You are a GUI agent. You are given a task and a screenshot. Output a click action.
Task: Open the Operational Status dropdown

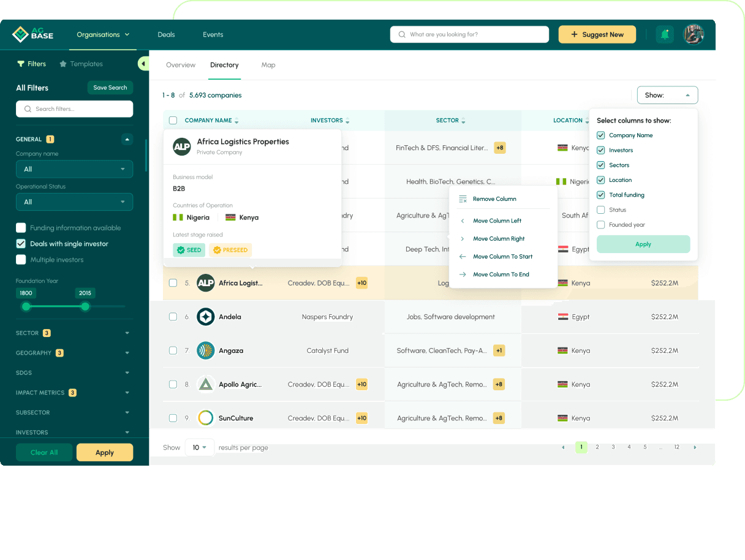[x=74, y=202]
